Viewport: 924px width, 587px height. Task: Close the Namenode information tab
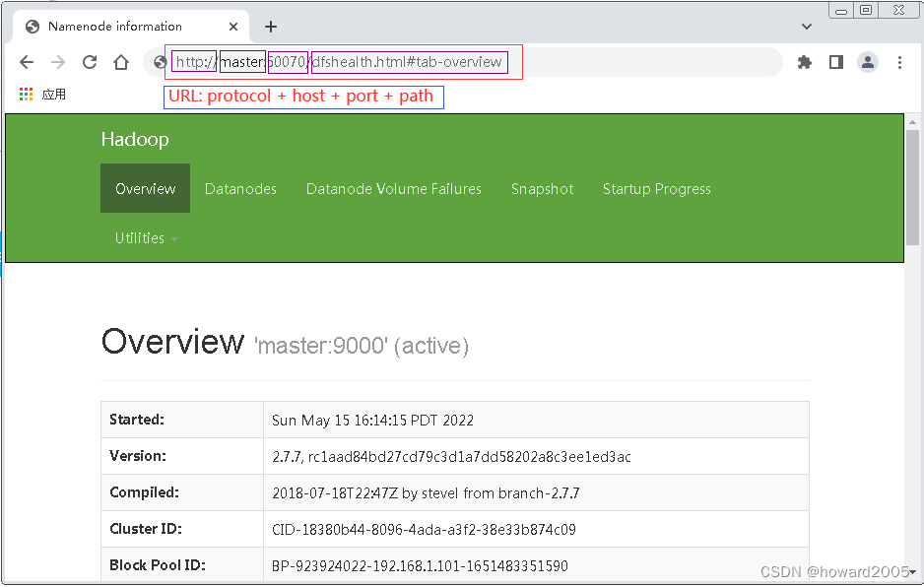tap(233, 27)
